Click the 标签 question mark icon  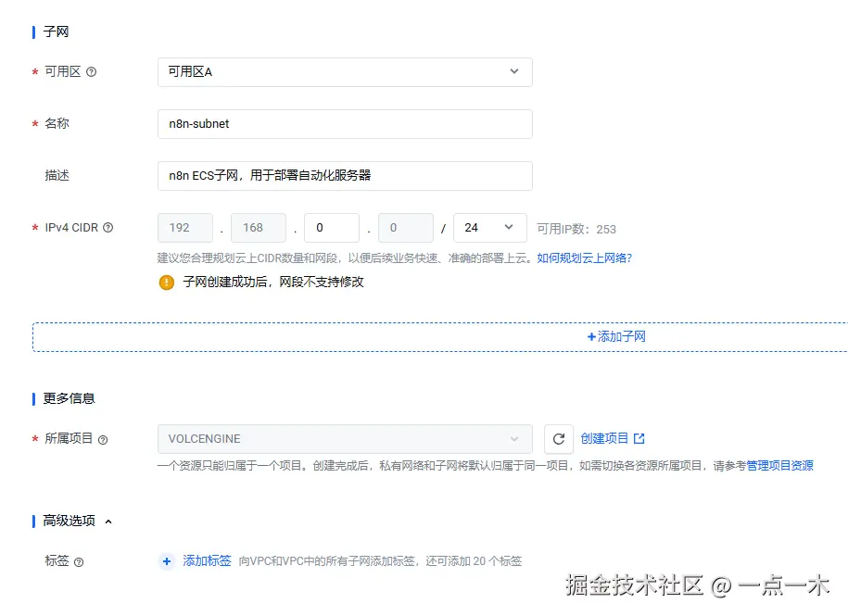77,561
